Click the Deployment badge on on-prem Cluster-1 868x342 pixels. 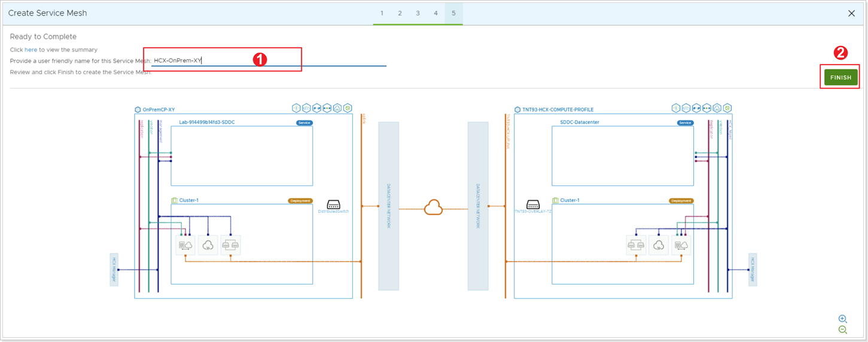click(x=300, y=201)
